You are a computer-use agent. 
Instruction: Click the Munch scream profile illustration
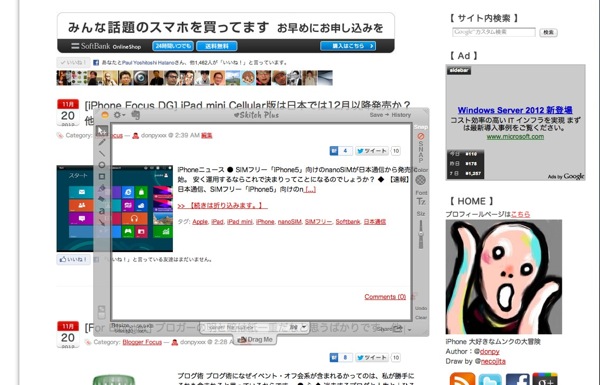coord(504,277)
